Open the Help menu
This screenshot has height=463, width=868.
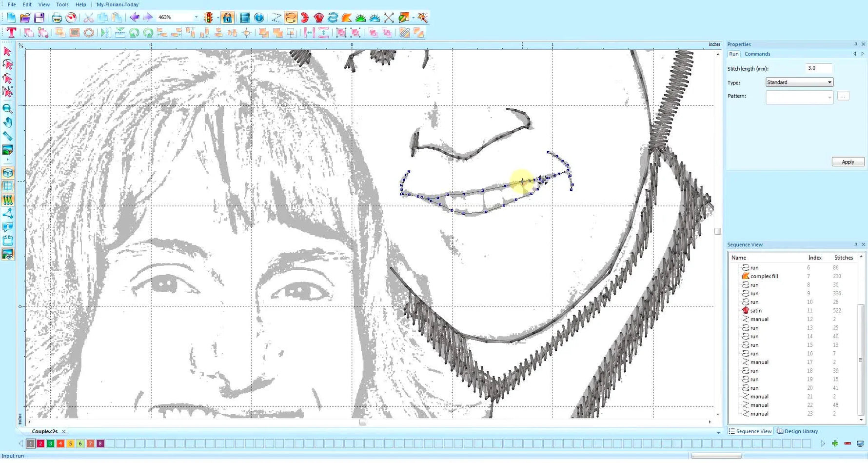[81, 4]
